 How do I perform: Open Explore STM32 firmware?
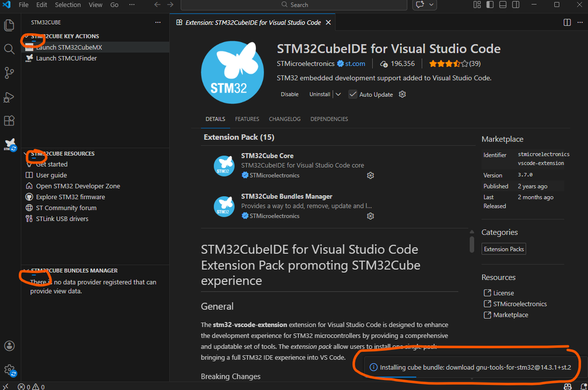95,197
